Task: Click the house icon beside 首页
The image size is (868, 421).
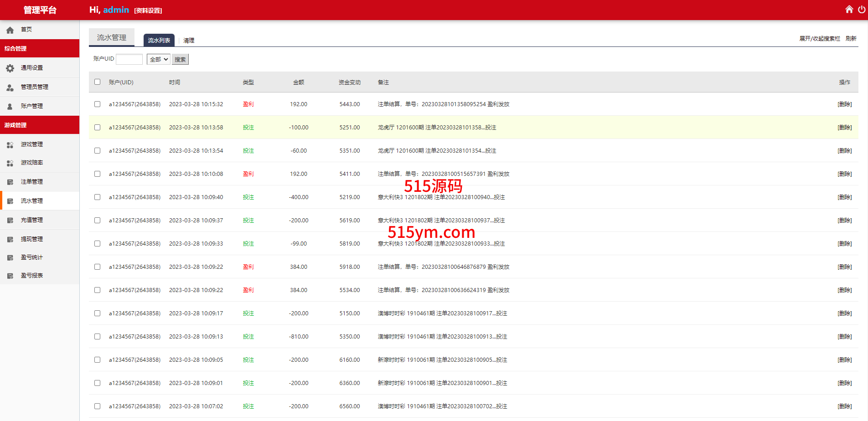Action: pyautogui.click(x=10, y=30)
